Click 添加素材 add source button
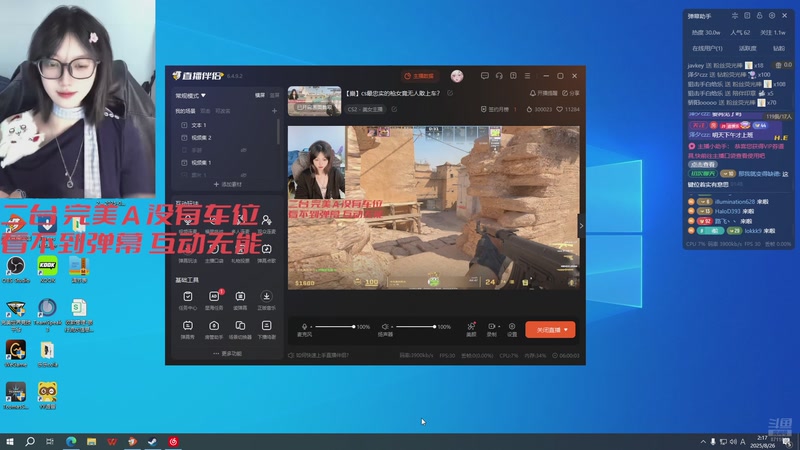The width and height of the screenshot is (800, 450). point(228,184)
